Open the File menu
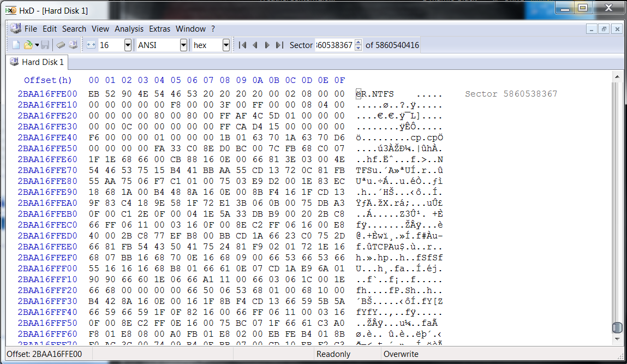 coord(31,29)
